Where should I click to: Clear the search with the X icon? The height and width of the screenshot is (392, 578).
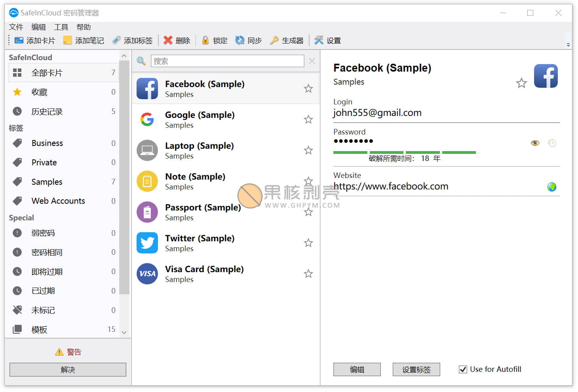pyautogui.click(x=312, y=61)
